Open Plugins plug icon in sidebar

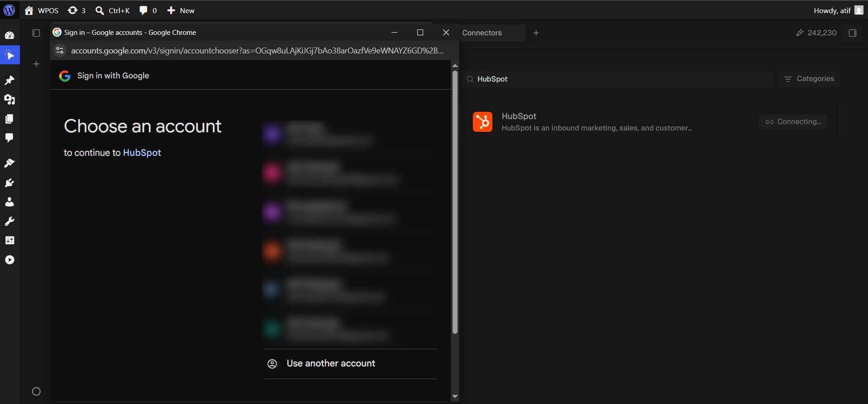coord(10,183)
